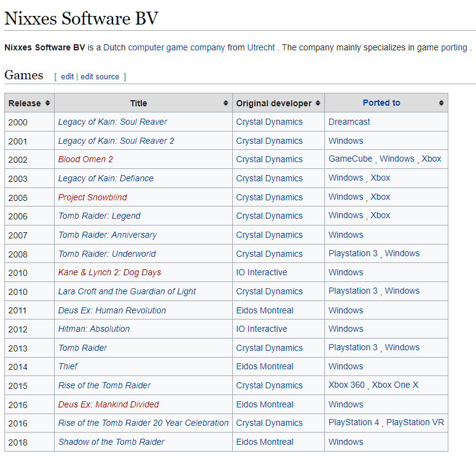The height and width of the screenshot is (459, 476).
Task: Click Playstation 3 in Tomb Raider: Underworld row
Action: point(353,254)
